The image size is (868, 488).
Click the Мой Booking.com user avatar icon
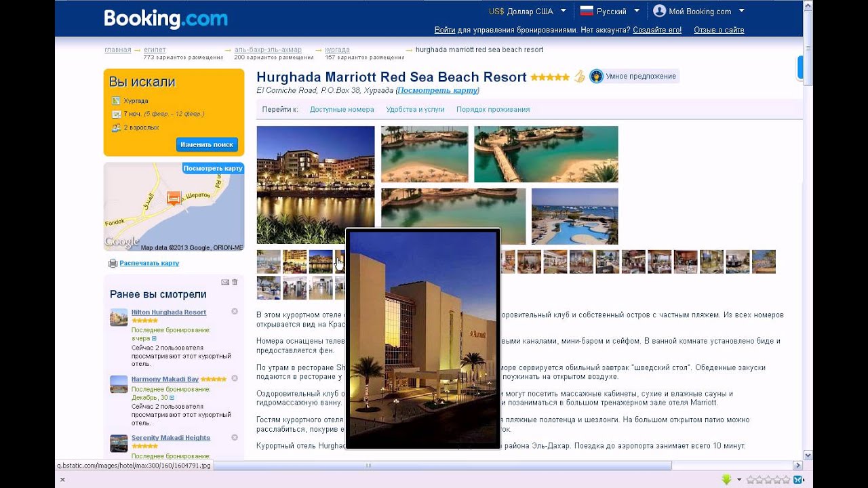tap(659, 11)
